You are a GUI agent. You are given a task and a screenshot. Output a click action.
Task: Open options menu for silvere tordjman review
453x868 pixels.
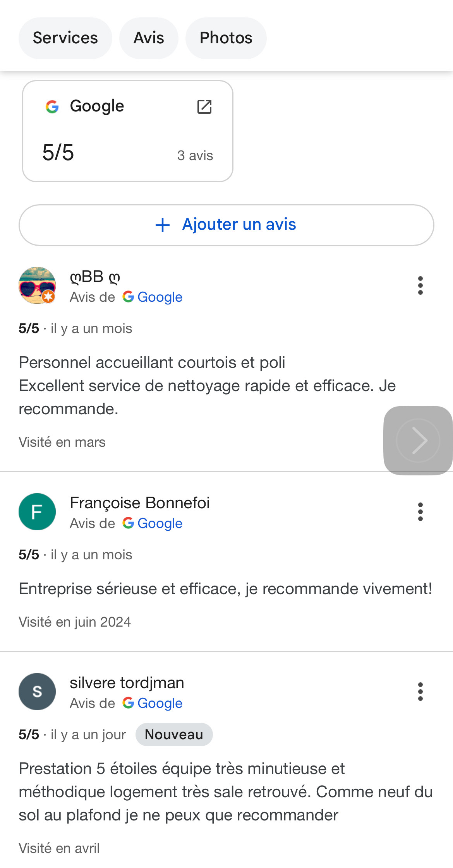(420, 692)
